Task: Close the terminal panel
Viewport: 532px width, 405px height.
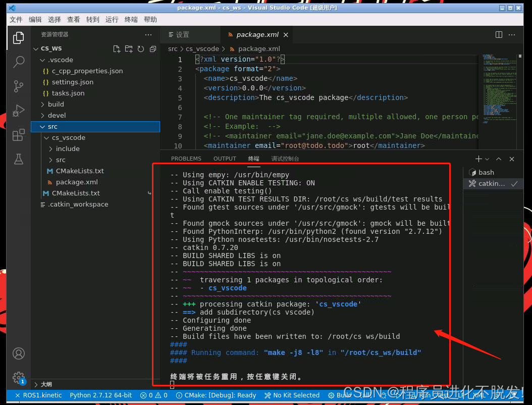Action: click(x=512, y=159)
